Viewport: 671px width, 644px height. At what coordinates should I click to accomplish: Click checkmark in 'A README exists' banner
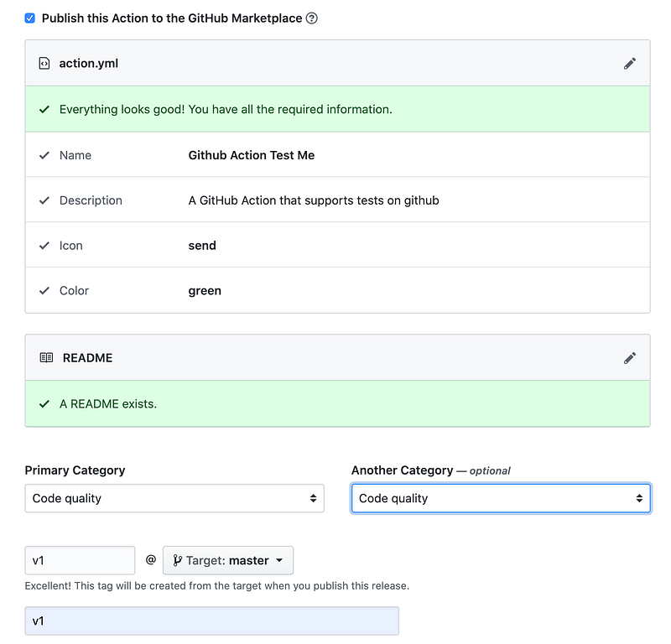coord(44,404)
